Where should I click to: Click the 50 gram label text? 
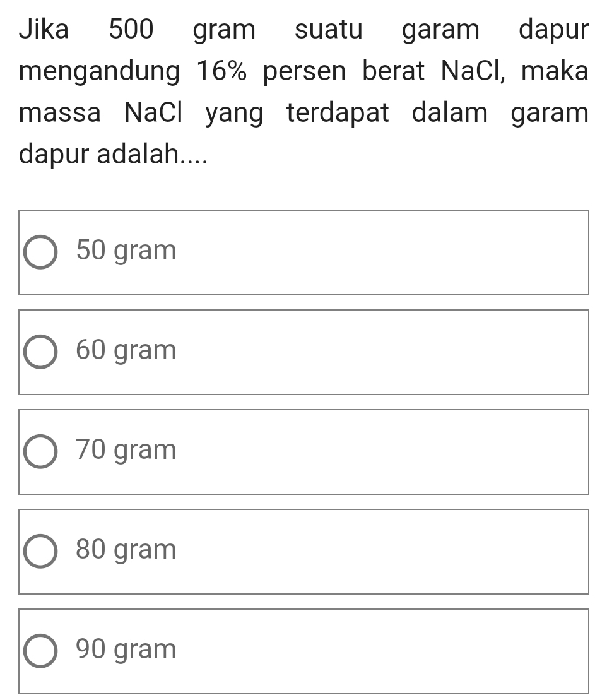tap(126, 251)
